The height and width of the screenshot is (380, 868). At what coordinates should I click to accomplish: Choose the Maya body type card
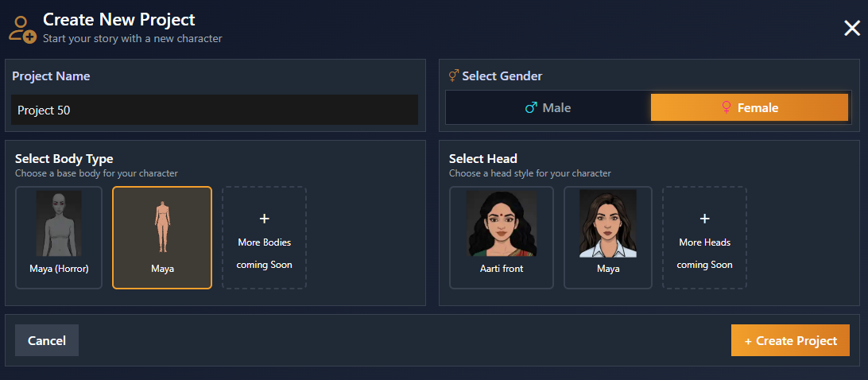(162, 238)
